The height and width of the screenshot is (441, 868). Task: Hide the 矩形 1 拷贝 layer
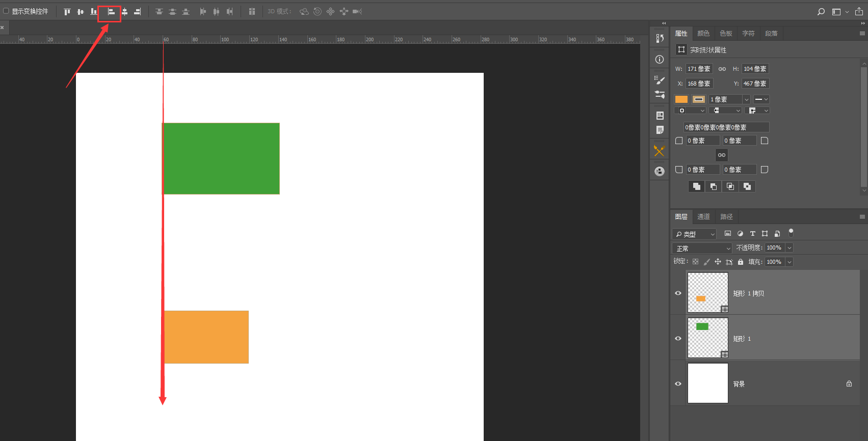tap(678, 293)
